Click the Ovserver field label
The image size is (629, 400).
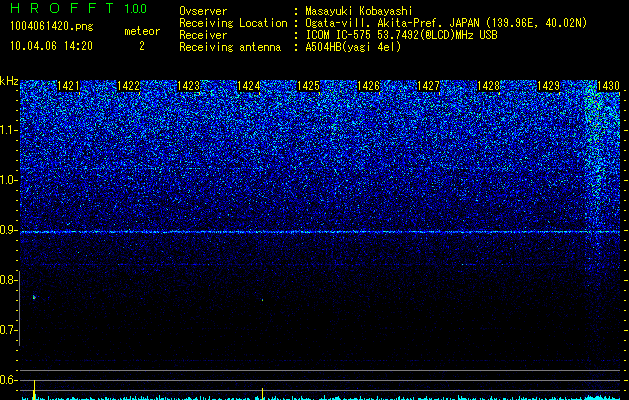pyautogui.click(x=203, y=11)
